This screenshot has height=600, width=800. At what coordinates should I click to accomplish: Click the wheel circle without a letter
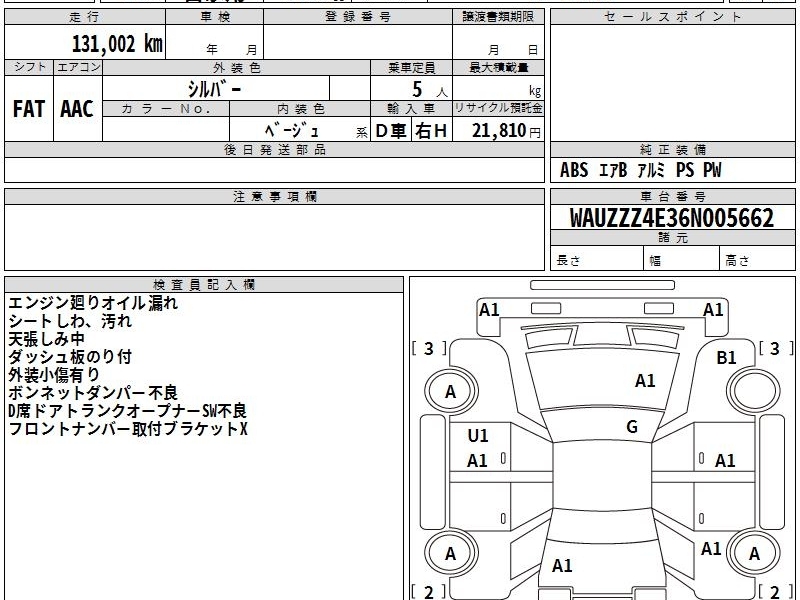(x=753, y=391)
